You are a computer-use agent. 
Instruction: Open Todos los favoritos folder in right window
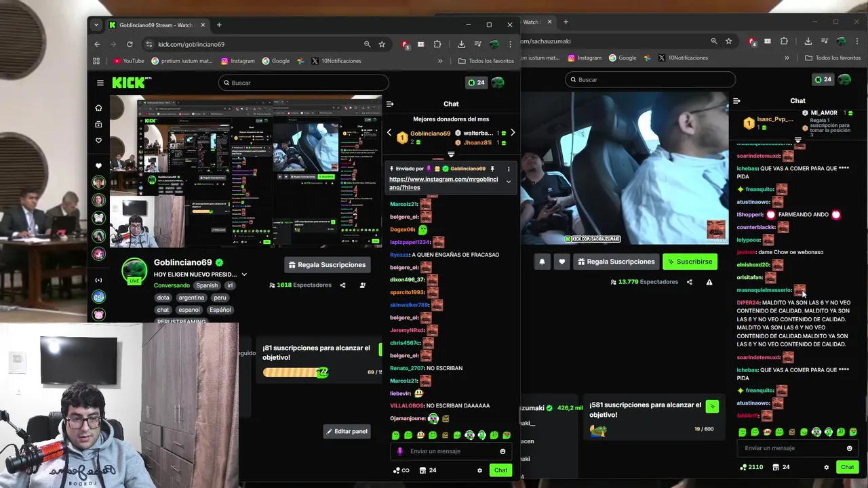(x=833, y=58)
